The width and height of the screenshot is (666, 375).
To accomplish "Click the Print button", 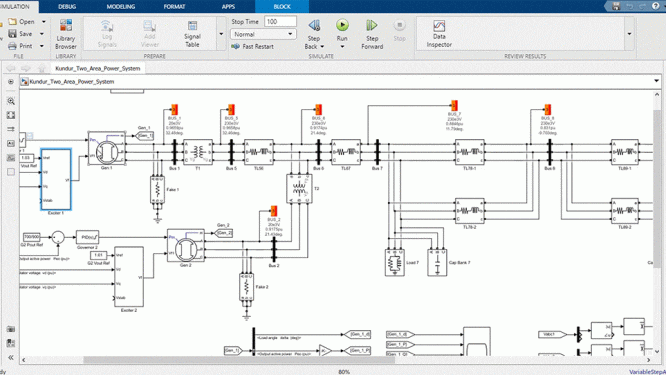I will pyautogui.click(x=21, y=46).
